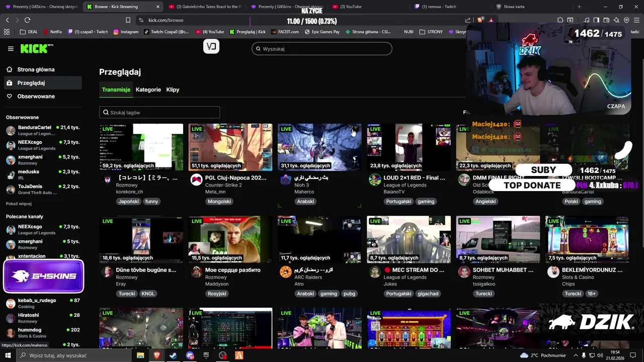Open Obserwowane sidebar item
Viewport: 644px width, 362px height.
36,96
